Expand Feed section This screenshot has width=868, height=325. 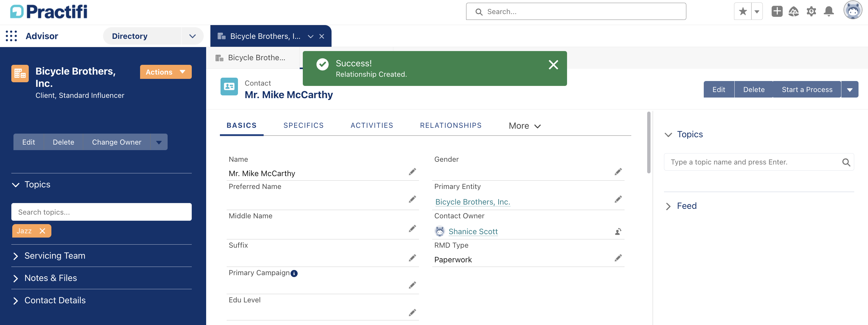coord(668,206)
